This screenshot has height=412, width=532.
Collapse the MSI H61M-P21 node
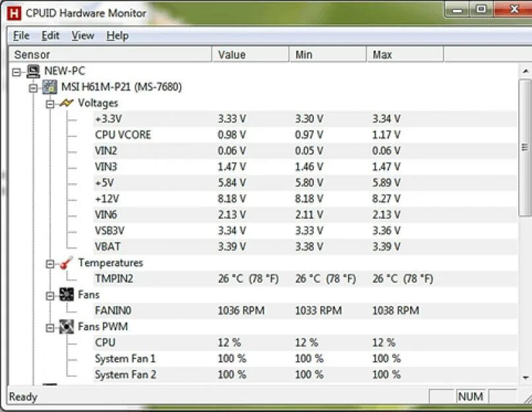(33, 88)
